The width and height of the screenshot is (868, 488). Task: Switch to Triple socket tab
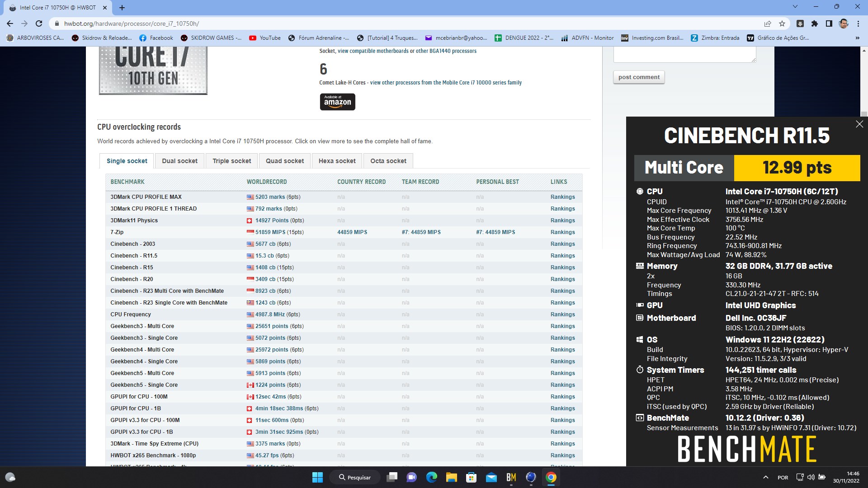pos(231,161)
